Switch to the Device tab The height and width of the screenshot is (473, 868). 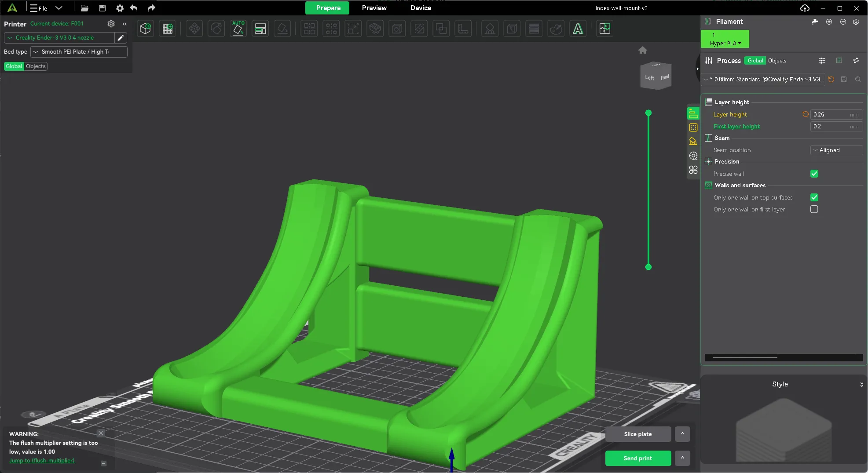point(421,8)
